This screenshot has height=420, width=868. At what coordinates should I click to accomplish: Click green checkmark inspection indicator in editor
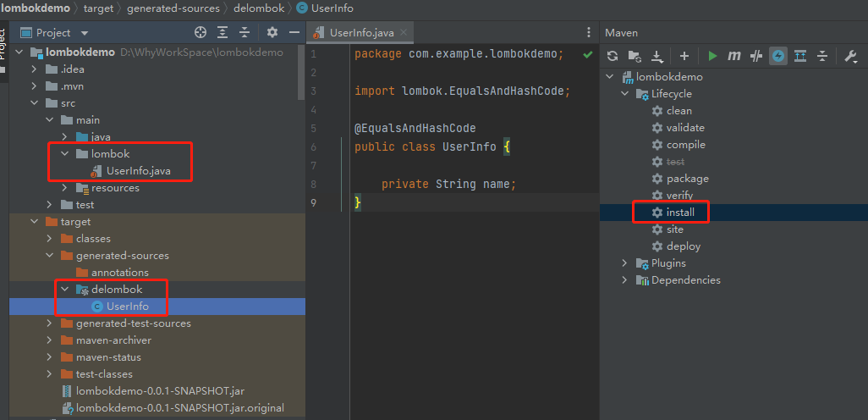tap(587, 54)
